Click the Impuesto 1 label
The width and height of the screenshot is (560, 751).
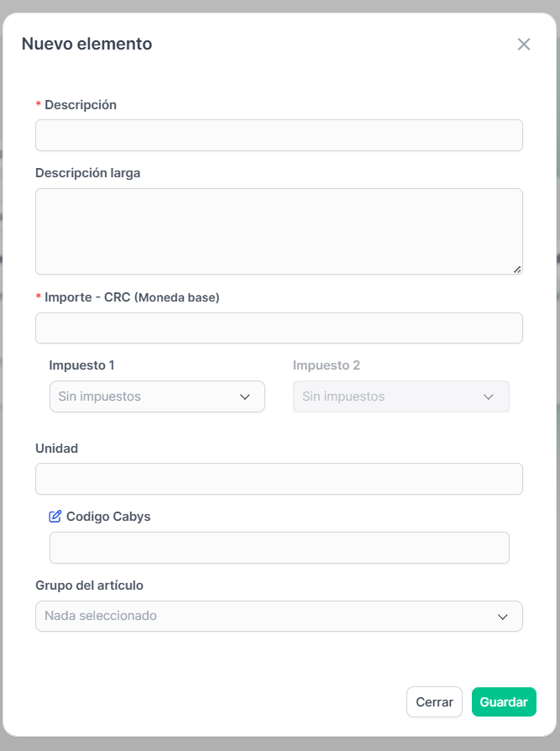pyautogui.click(x=81, y=365)
